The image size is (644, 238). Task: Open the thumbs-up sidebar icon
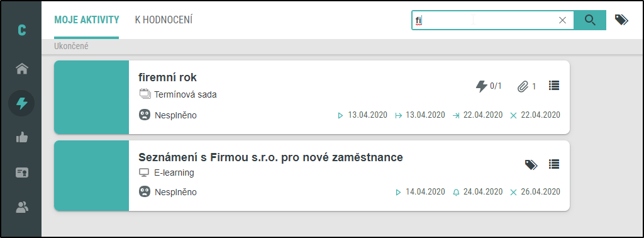pyautogui.click(x=21, y=138)
